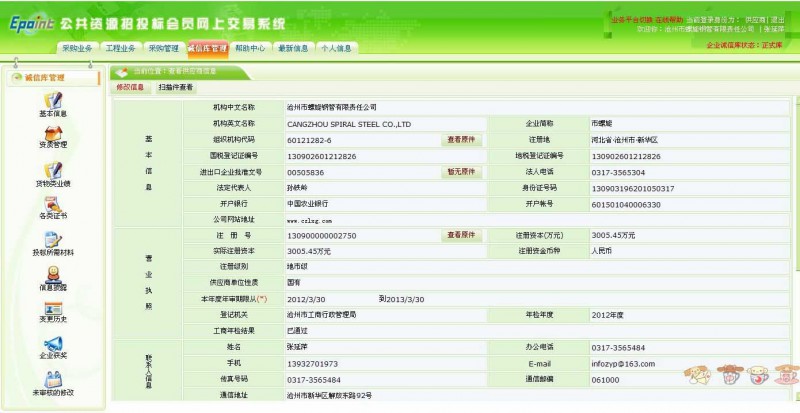The width and height of the screenshot is (800, 413).
Task: Click the 人民币 currency value
Action: tap(601, 251)
